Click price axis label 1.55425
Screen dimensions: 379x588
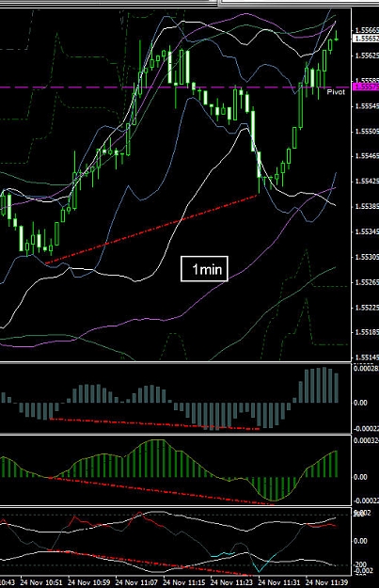(367, 182)
